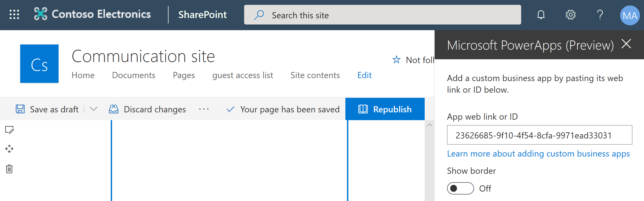Click the Republish button
Image resolution: width=644 pixels, height=201 pixels.
tap(385, 109)
